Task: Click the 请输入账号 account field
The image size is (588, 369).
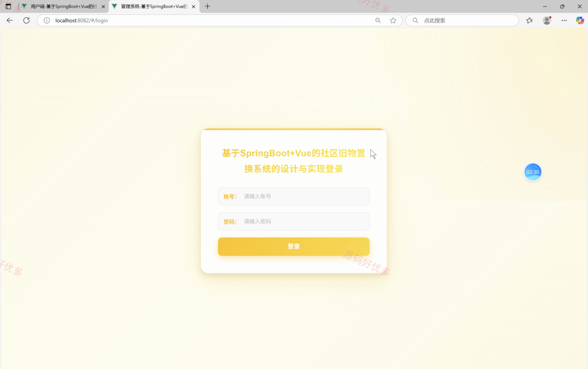Action: click(293, 197)
